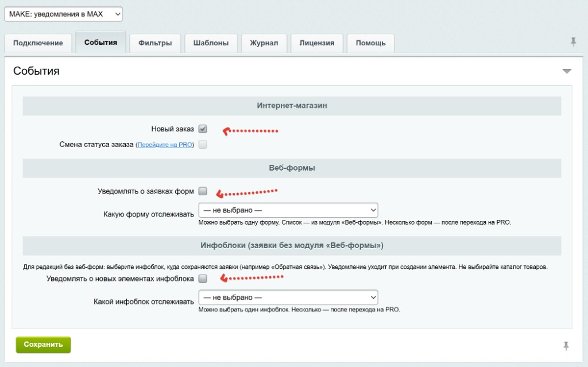Viewport: 588px width, 367px height.
Task: Click the Какую форму отслеживать label
Action: tap(149, 214)
